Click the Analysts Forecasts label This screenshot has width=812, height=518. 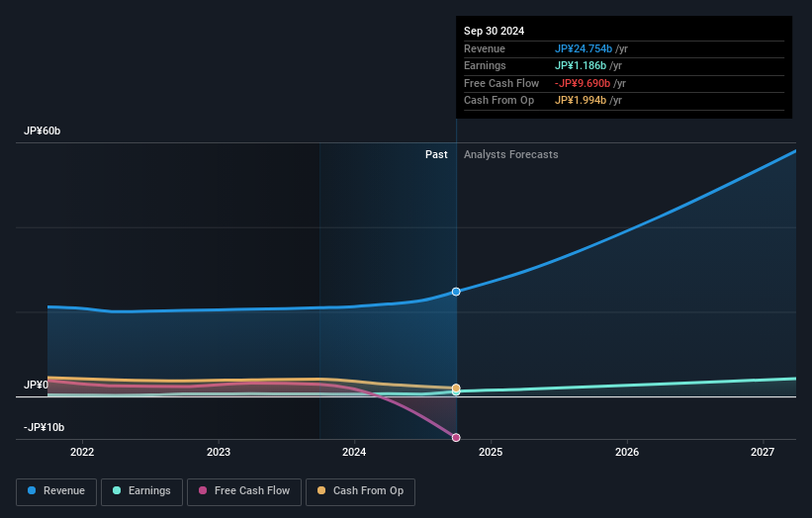click(x=511, y=155)
